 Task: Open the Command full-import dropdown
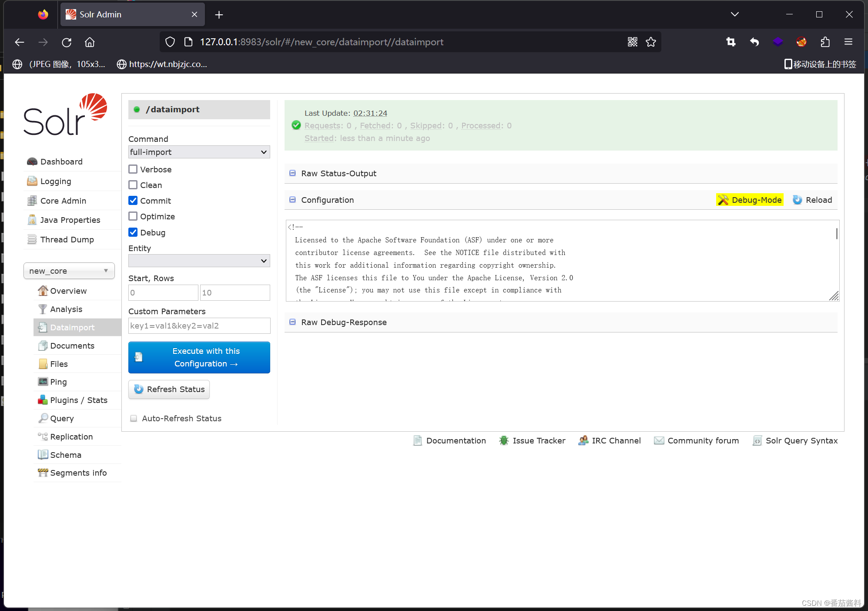pyautogui.click(x=199, y=152)
